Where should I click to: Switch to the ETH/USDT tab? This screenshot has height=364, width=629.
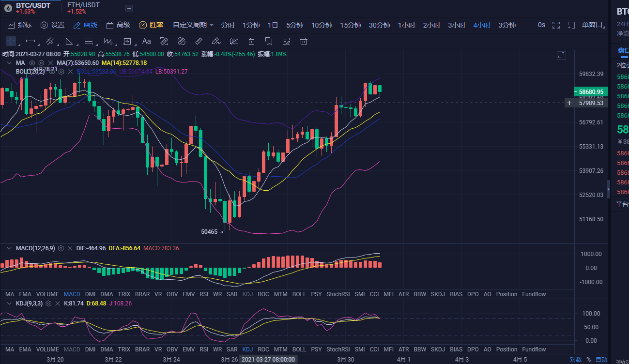[x=83, y=8]
